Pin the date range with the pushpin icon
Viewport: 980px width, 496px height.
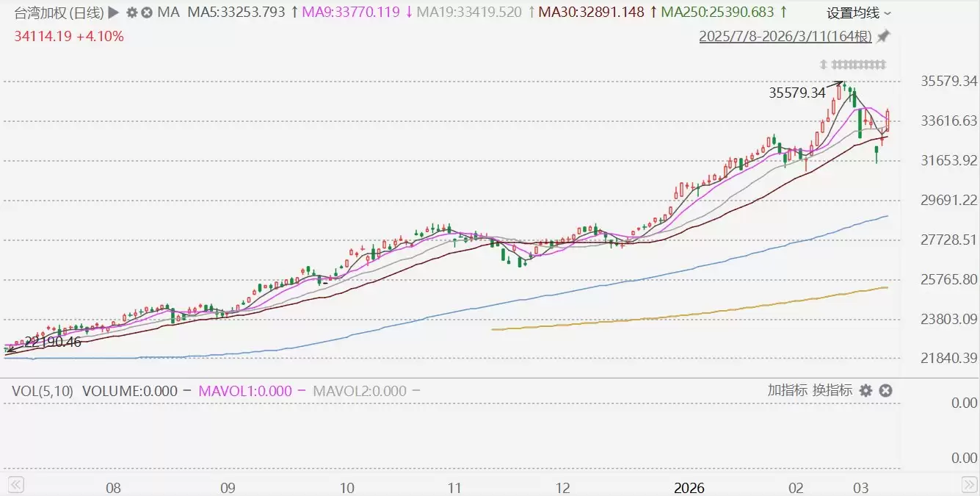point(884,36)
